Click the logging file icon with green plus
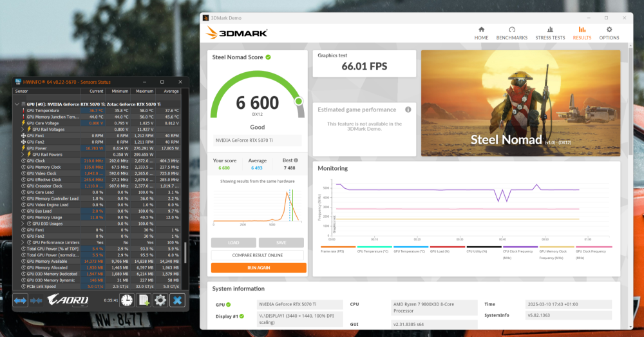Image resolution: width=644 pixels, height=337 pixels. tap(144, 300)
